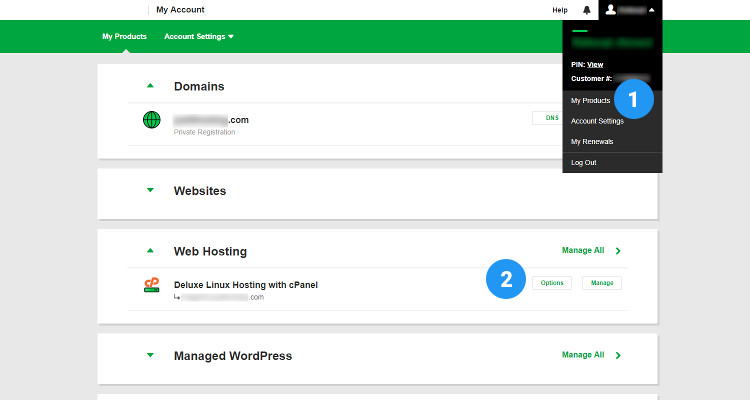
Task: Click Manage All in Web Hosting section
Action: [583, 250]
